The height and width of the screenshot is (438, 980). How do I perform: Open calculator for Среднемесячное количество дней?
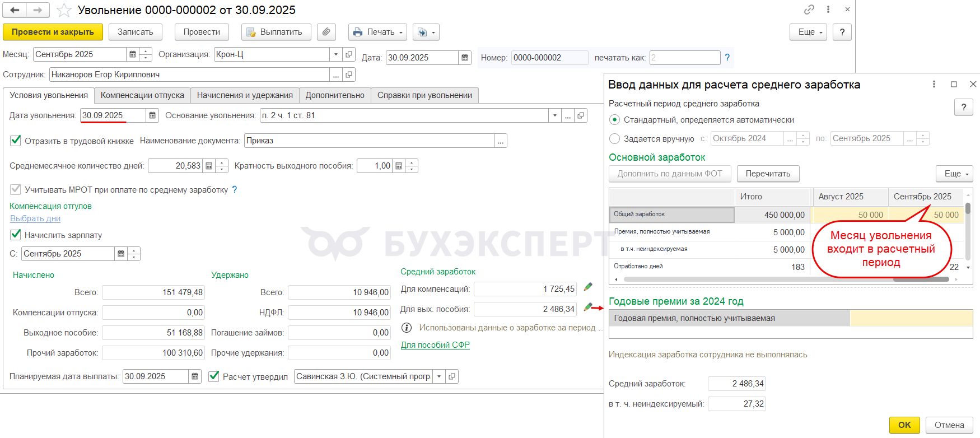(209, 166)
